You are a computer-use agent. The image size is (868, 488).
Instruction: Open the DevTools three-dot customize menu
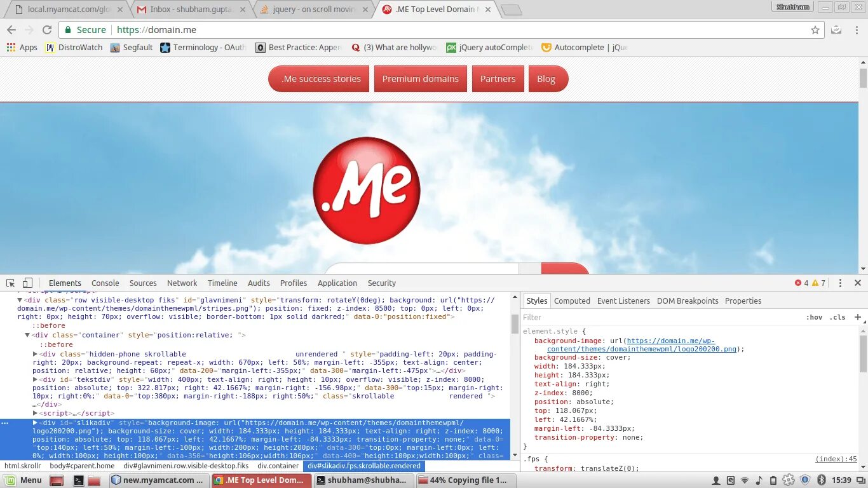(840, 283)
